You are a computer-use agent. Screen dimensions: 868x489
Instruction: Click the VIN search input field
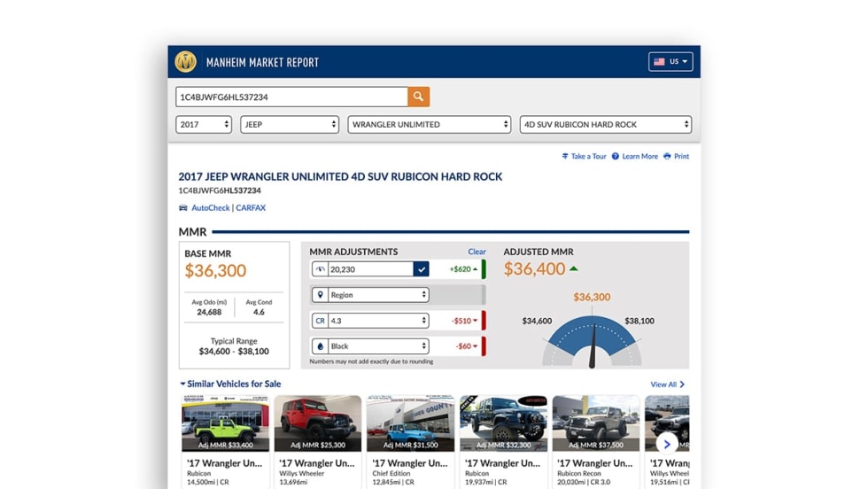(291, 97)
